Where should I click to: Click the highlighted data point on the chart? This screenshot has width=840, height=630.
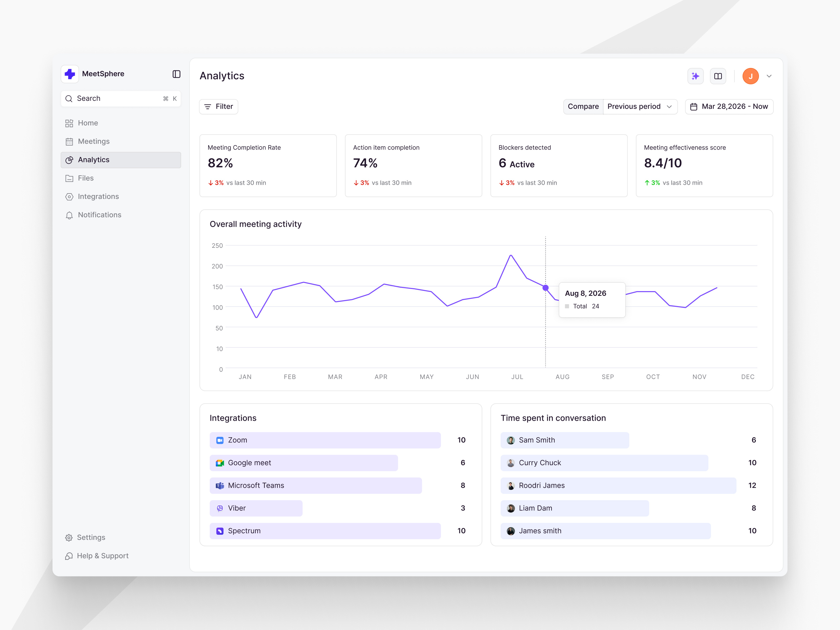pos(546,288)
